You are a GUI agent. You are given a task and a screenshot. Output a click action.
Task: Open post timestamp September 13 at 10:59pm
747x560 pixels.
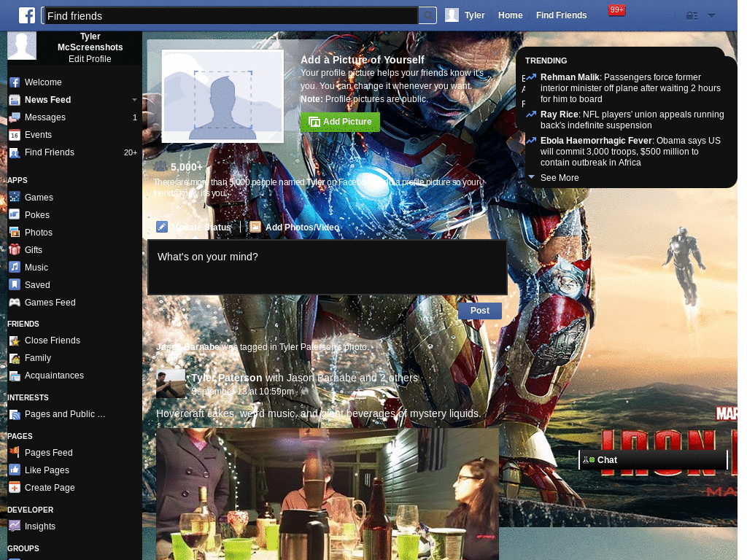tap(242, 392)
